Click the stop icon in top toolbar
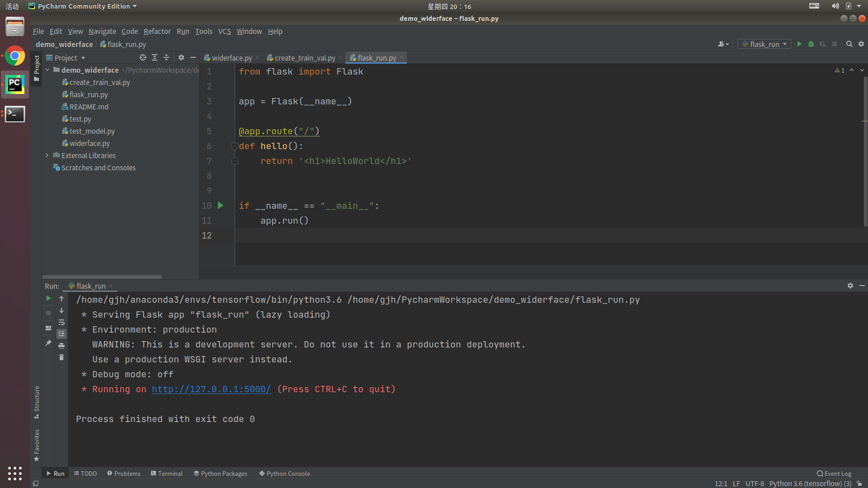This screenshot has width=868, height=488. click(835, 44)
